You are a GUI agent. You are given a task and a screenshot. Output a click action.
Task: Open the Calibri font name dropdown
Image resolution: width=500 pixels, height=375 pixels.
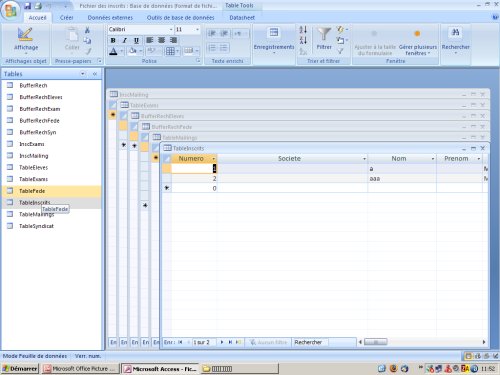(x=171, y=30)
